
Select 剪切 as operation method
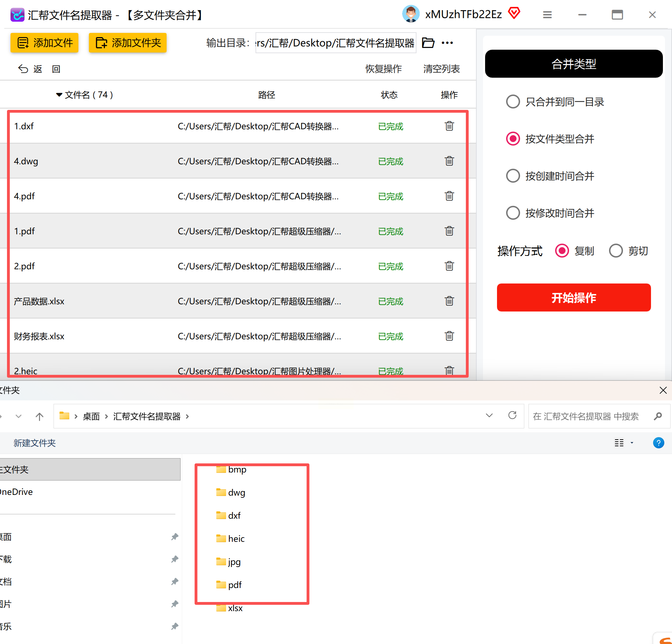(x=616, y=251)
